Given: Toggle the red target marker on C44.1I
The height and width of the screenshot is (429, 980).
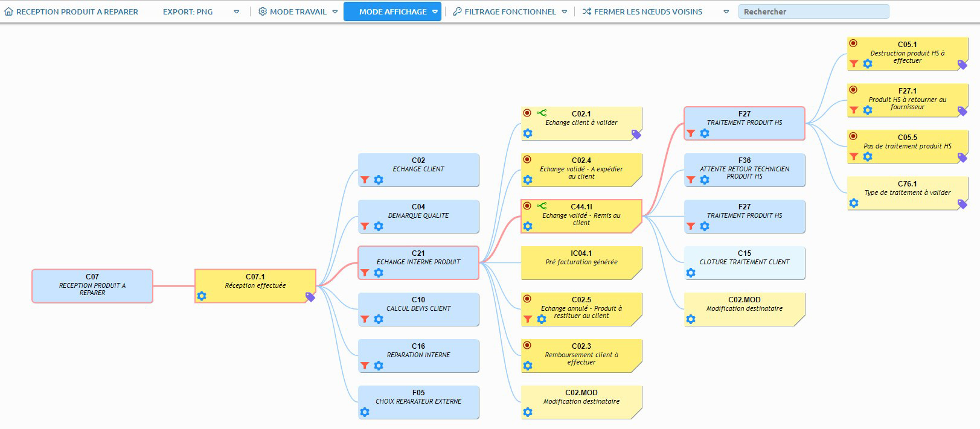Looking at the screenshot, I should coord(527,206).
